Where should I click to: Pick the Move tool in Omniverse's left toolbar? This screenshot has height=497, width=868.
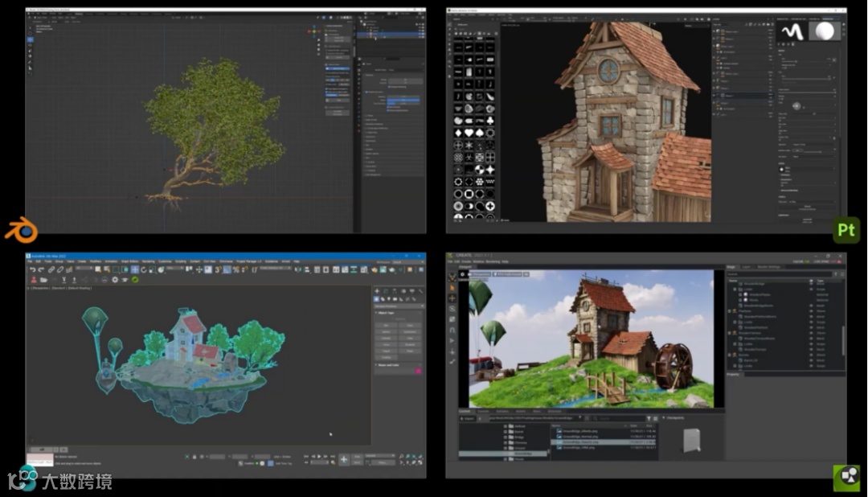click(x=452, y=298)
